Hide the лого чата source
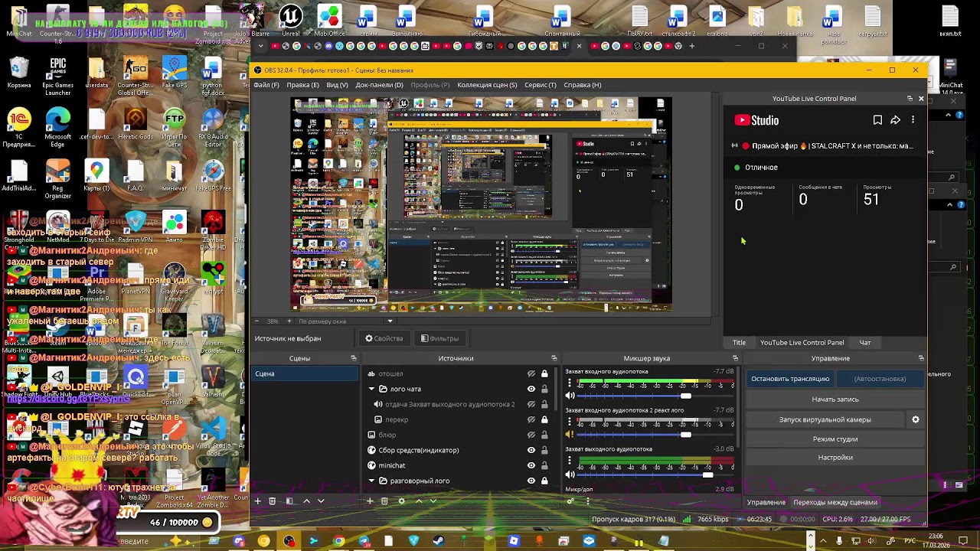The image size is (980, 551). [x=531, y=389]
